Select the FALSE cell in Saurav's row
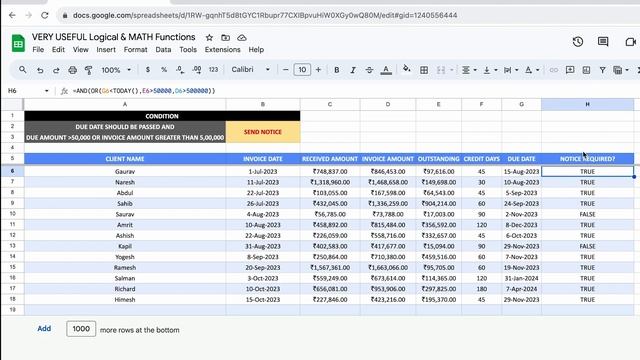The height and width of the screenshot is (360, 640). [587, 214]
